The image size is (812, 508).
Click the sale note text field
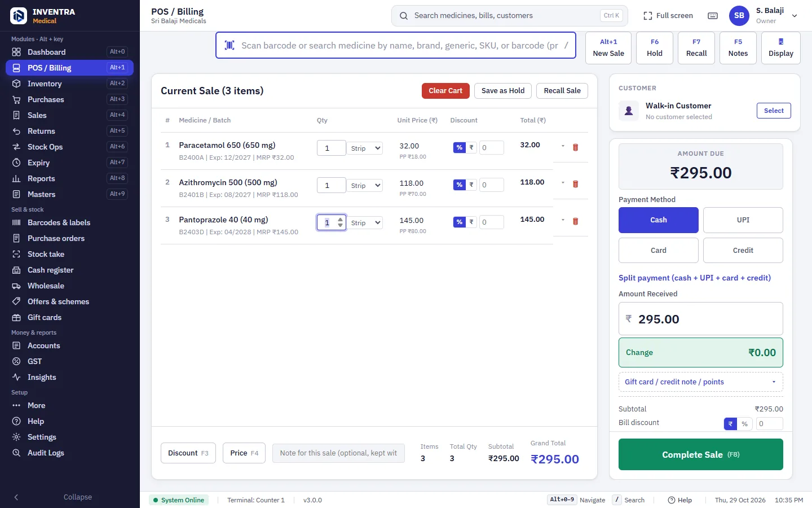coord(338,453)
